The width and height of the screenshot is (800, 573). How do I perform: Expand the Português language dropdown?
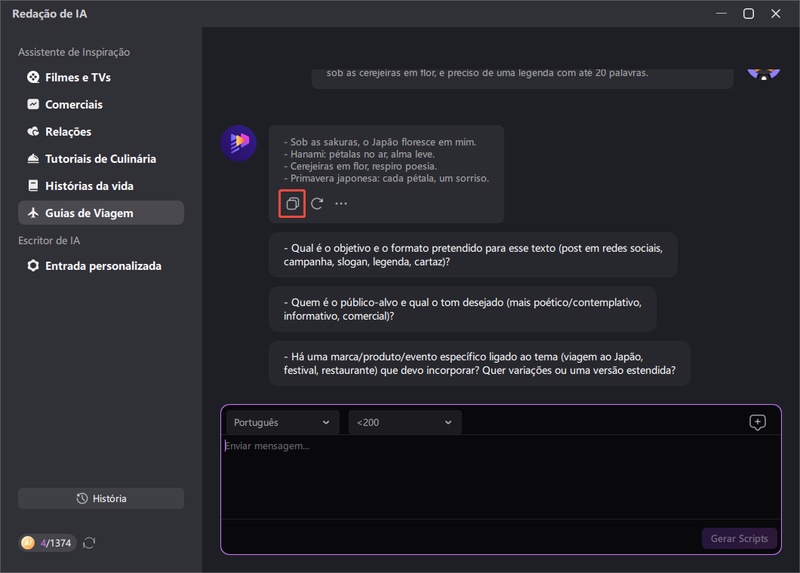(x=282, y=422)
